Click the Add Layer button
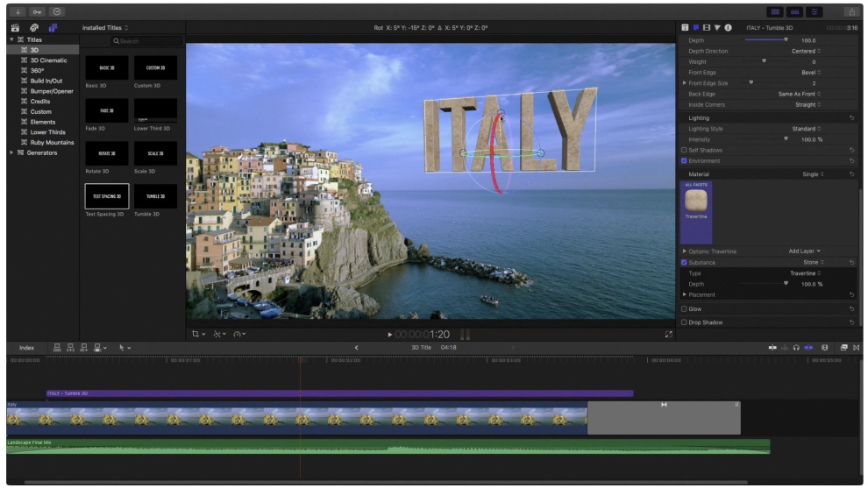This screenshot has width=868, height=488. point(804,251)
